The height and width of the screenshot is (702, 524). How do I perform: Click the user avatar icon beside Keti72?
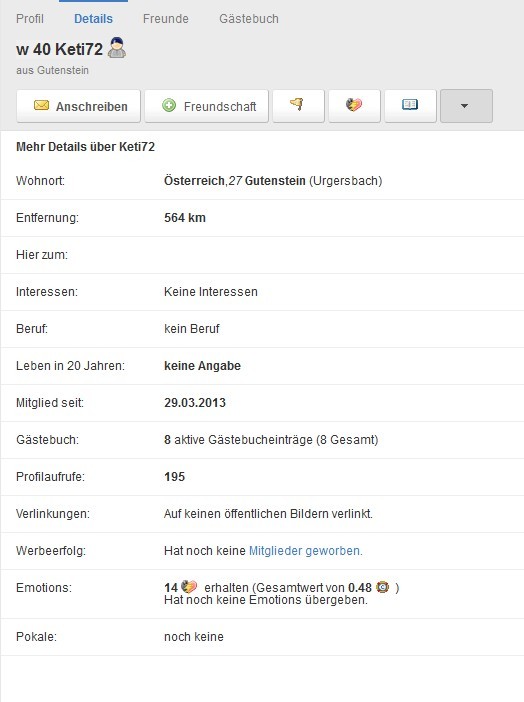tap(117, 48)
